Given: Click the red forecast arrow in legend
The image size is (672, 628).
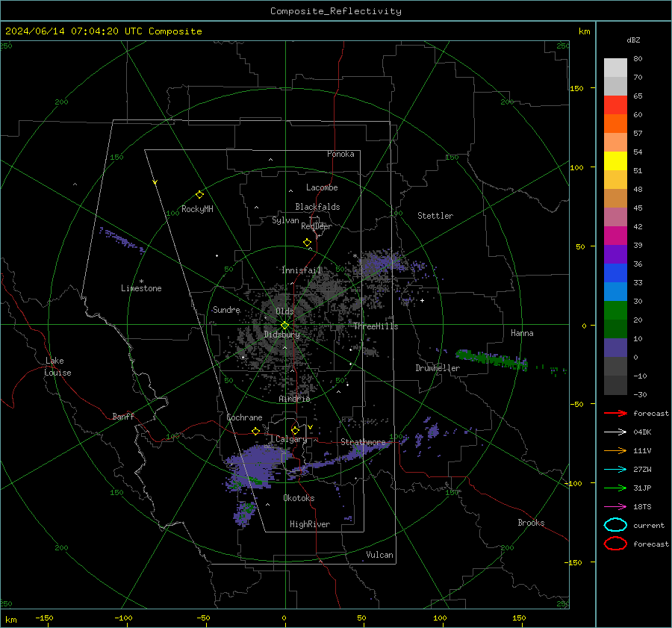Looking at the screenshot, I should coord(615,413).
